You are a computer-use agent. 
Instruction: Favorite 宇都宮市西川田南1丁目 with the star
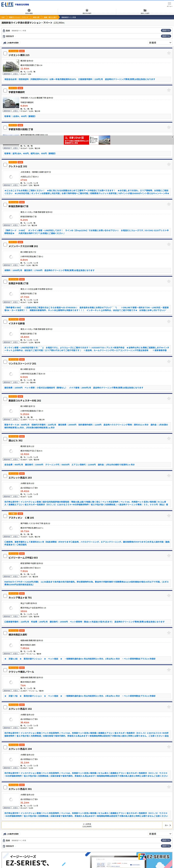pyautogui.click(x=169, y=127)
